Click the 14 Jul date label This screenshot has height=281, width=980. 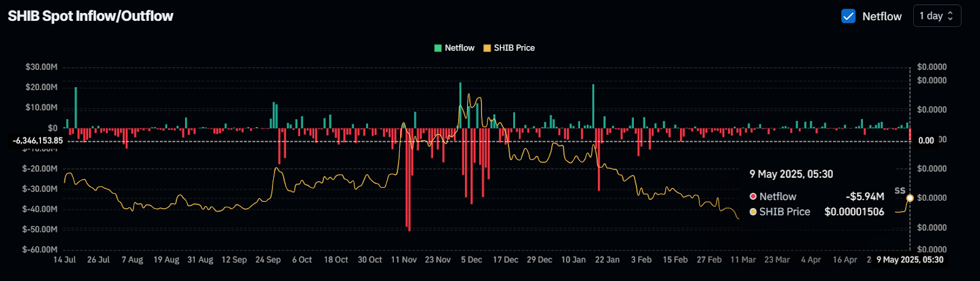click(x=64, y=260)
